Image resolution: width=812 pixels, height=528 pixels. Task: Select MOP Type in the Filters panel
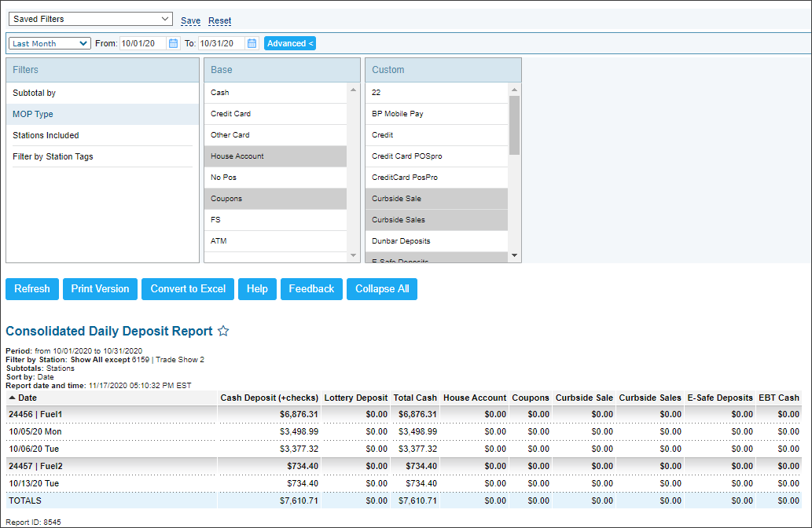(102, 114)
